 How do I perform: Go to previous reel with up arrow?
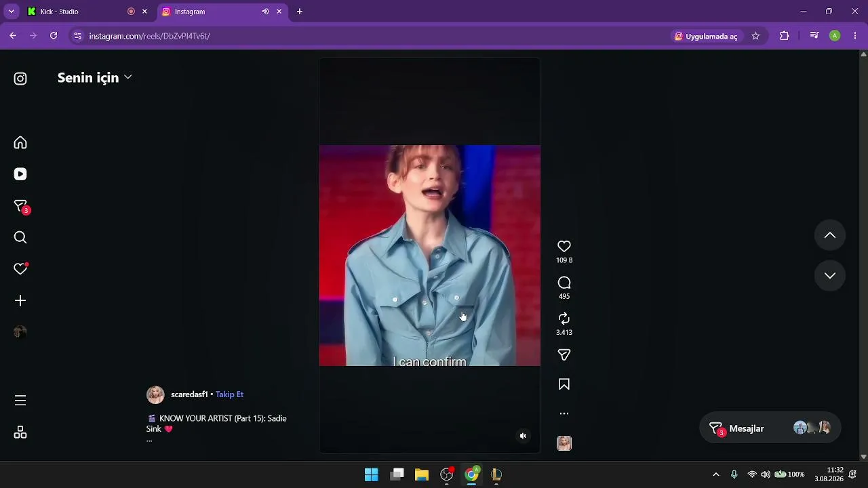(x=830, y=235)
